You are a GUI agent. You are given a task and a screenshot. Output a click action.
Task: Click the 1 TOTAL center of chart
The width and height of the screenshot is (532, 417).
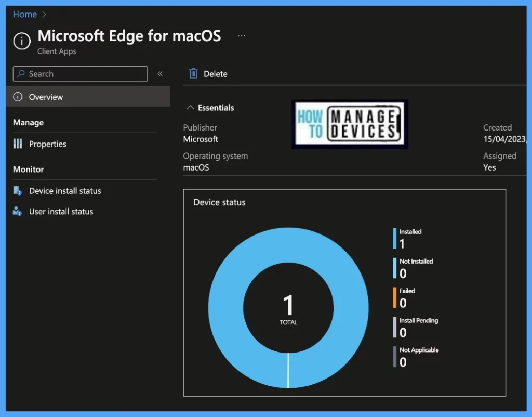tap(288, 309)
